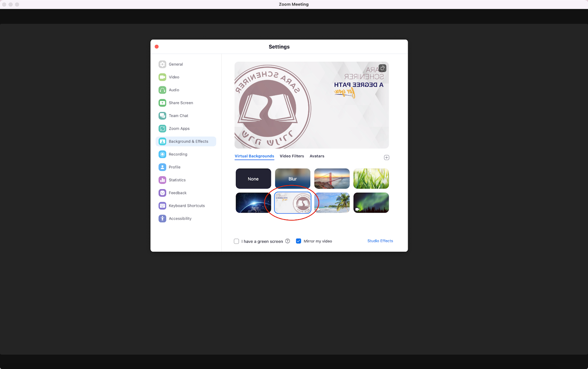Open the General settings label
Screen dimensions: 588x369
click(176, 64)
